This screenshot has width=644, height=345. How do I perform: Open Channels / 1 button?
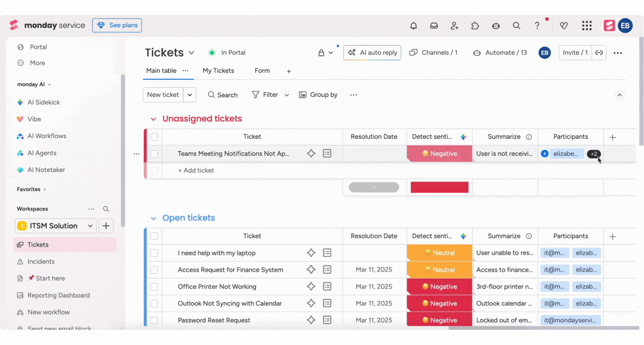(x=433, y=53)
